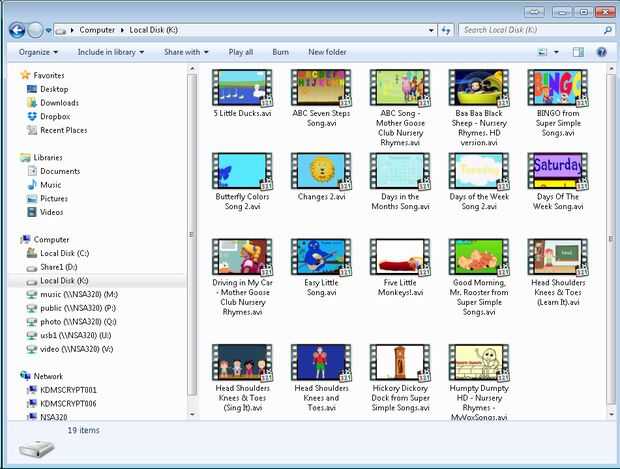Viewport: 620px width, 469px height.
Task: Select Days in the Months Song.avi
Action: 400,182
